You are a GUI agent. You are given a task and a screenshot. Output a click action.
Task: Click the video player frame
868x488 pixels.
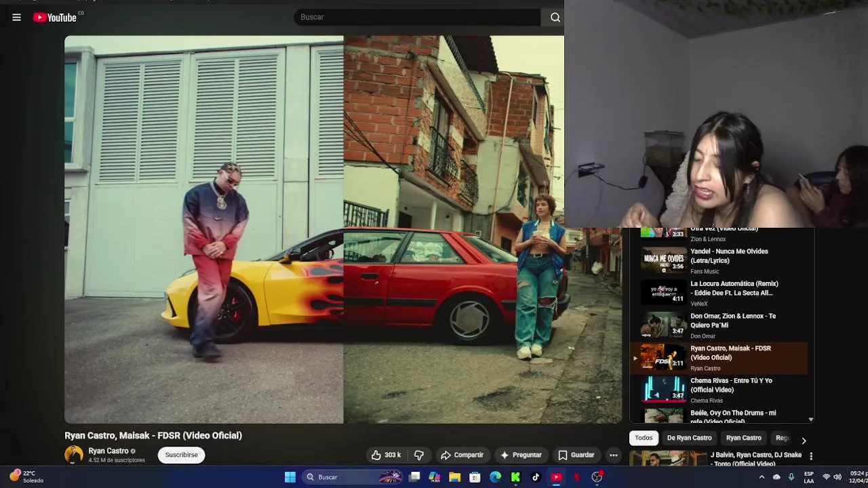[x=343, y=229]
